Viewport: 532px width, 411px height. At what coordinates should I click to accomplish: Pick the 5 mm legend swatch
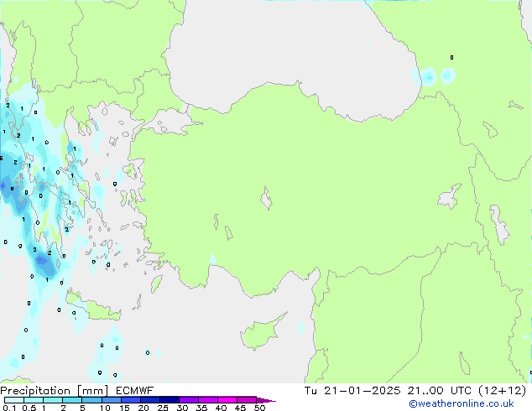[x=91, y=400]
